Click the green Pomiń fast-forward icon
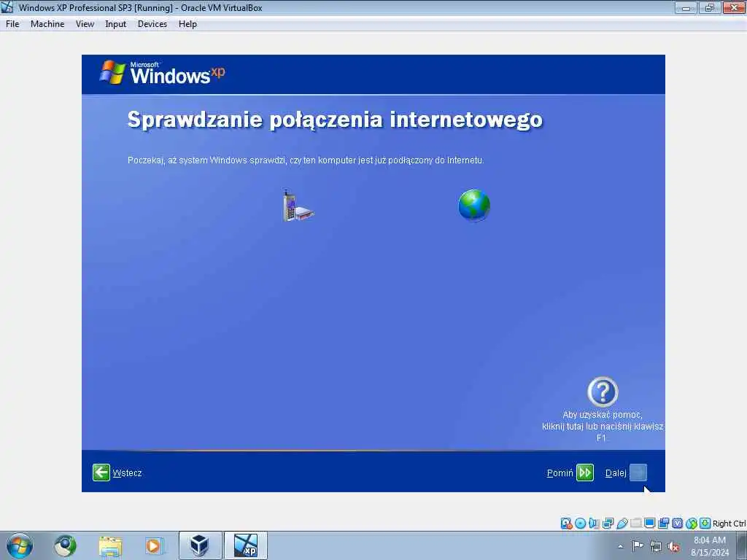747x560 pixels. pyautogui.click(x=585, y=472)
